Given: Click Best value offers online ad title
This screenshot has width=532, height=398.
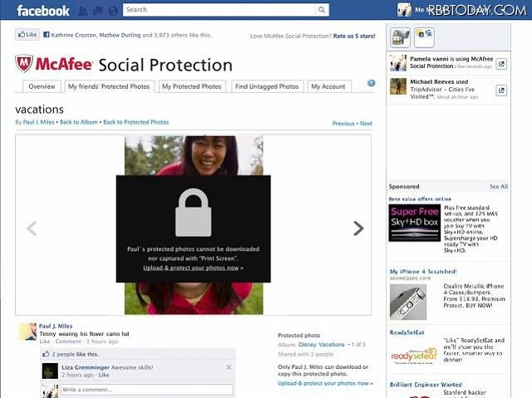Looking at the screenshot, I should coord(420,199).
